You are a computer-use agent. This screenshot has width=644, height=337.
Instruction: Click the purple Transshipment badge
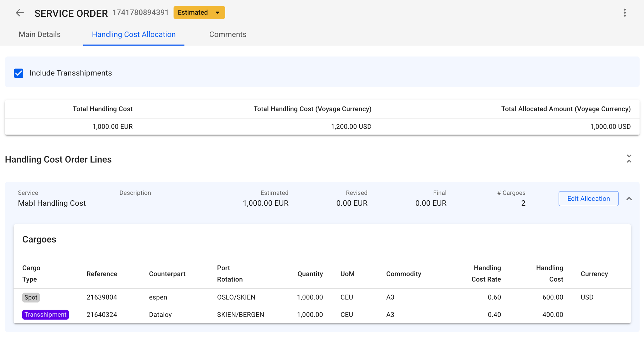(x=45, y=315)
